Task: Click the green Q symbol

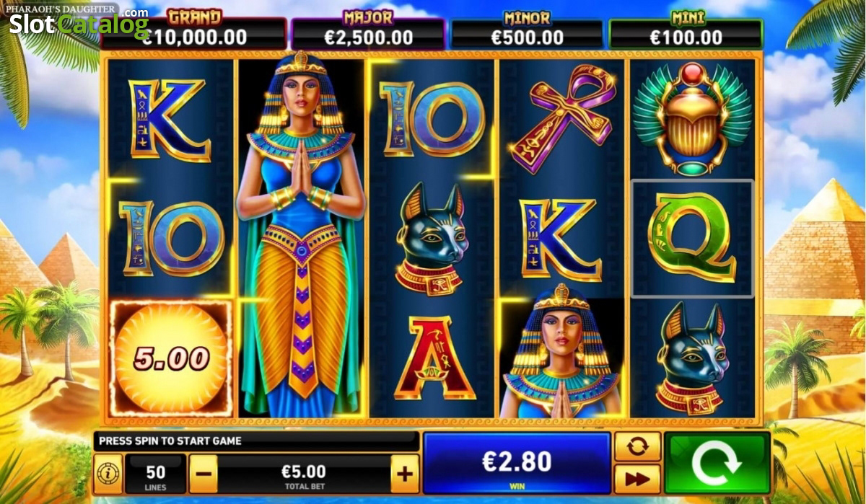Action: pos(692,239)
